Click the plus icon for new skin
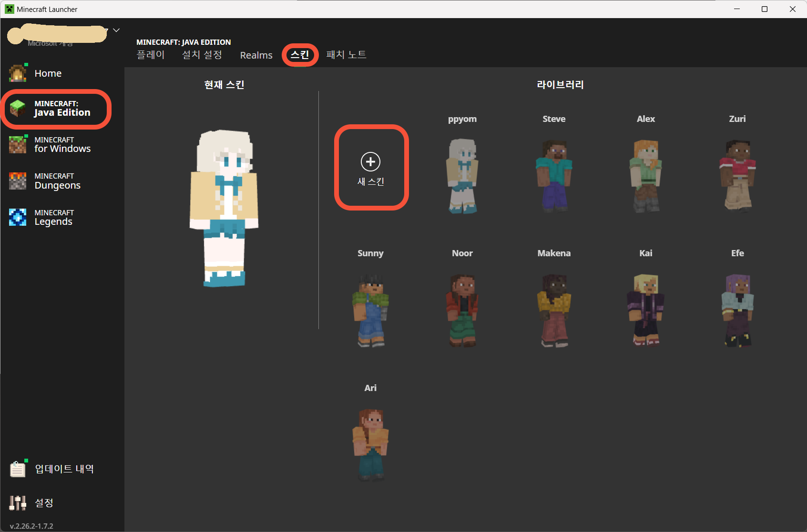Screen dimensions: 807x532 tap(370, 162)
